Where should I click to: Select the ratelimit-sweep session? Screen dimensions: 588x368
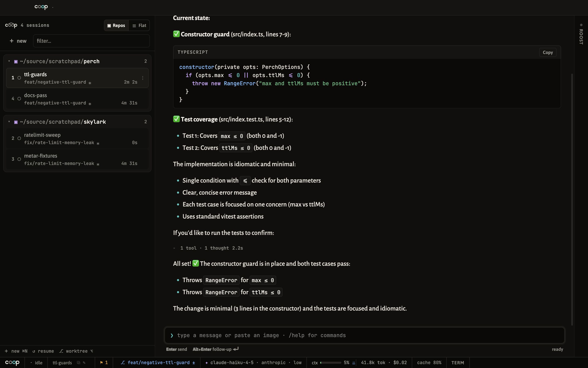77,138
